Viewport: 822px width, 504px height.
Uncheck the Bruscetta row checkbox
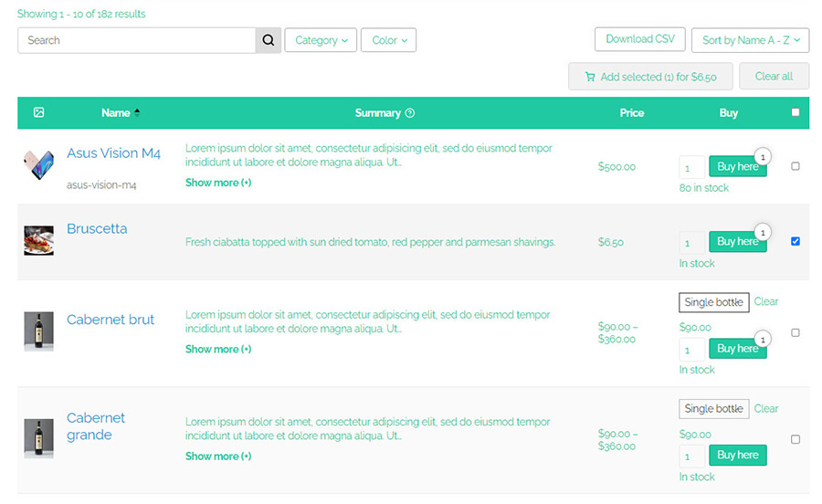pos(796,241)
